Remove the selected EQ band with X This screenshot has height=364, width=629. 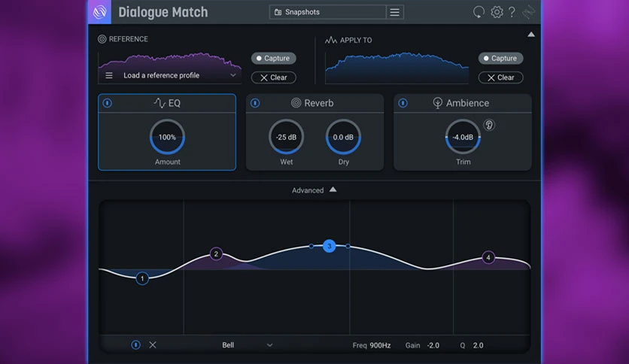pos(153,344)
